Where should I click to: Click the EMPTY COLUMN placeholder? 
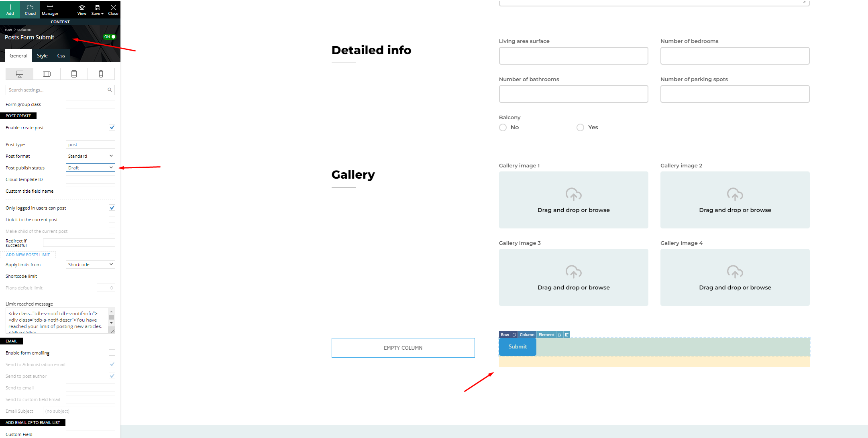tap(403, 348)
